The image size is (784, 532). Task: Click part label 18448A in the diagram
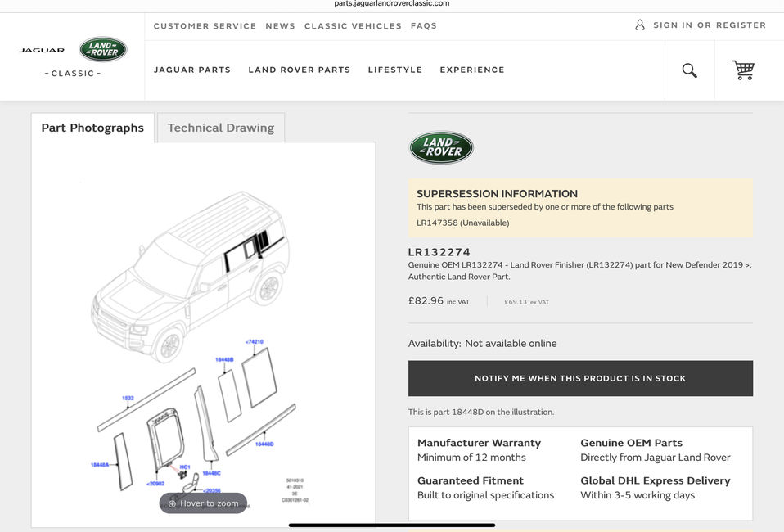100,465
